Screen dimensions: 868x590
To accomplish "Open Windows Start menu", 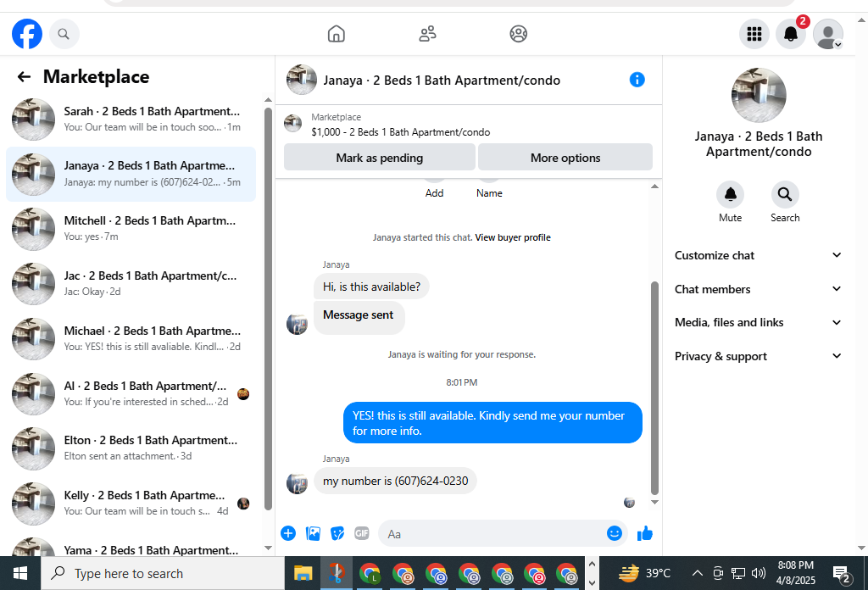I will pos(20,573).
